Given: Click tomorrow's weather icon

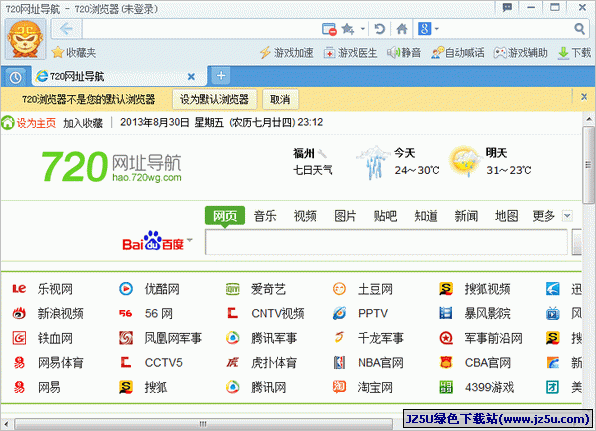Looking at the screenshot, I should 465,161.
